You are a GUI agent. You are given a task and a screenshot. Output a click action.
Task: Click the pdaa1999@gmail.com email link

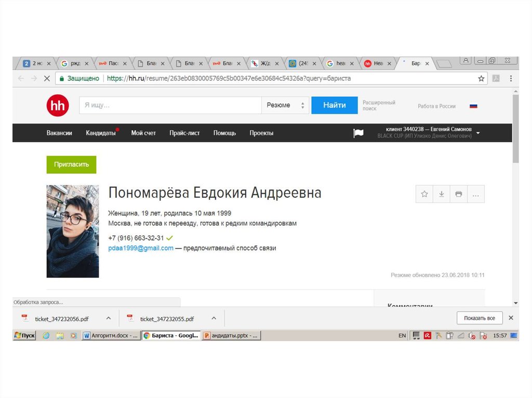(141, 248)
